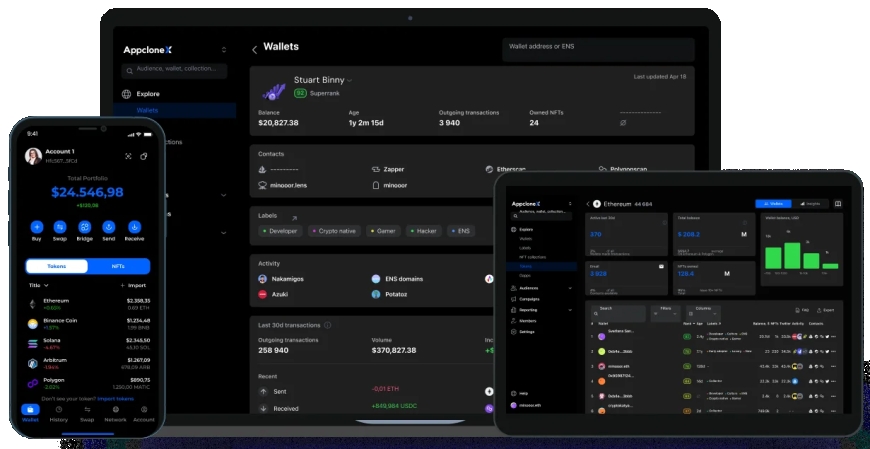This screenshot has width=870, height=449.
Task: Expand the Stuart Binny name dropdown
Action: 350,80
